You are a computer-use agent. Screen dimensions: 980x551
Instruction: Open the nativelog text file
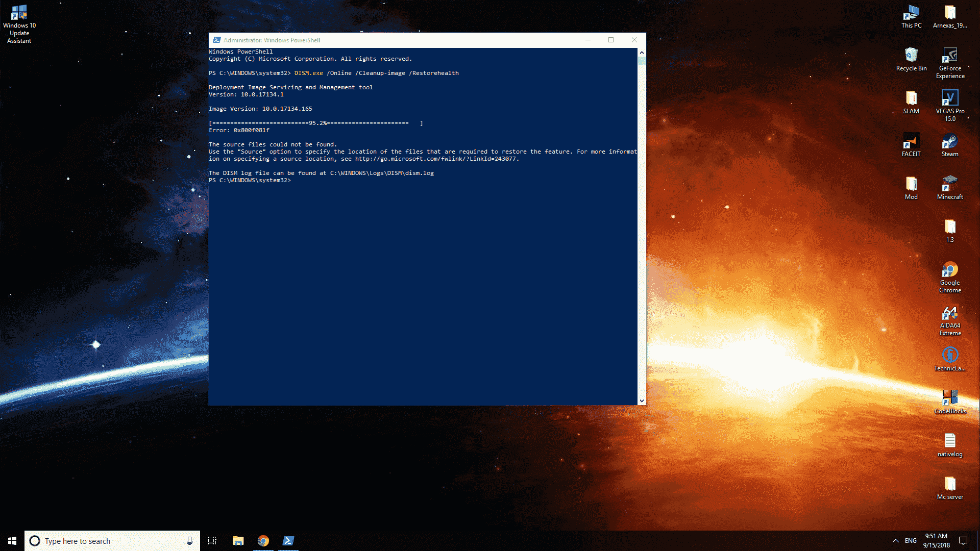coord(950,445)
